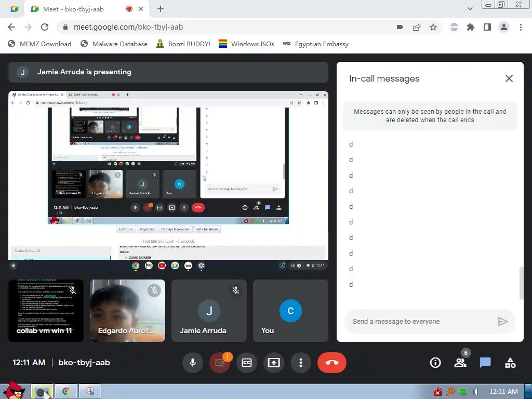Open Windows ISOs bookmark
This screenshot has height=399, width=532.
click(246, 44)
